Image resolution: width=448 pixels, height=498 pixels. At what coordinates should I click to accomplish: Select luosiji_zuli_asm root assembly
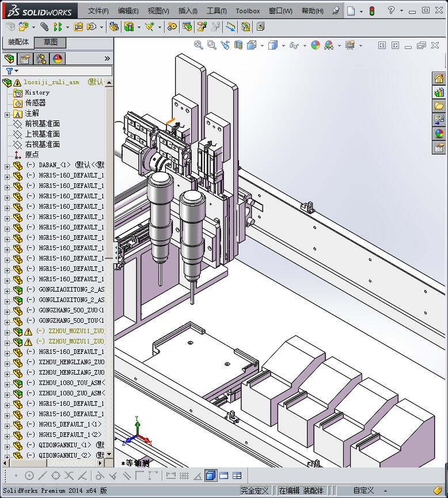pyautogui.click(x=51, y=82)
